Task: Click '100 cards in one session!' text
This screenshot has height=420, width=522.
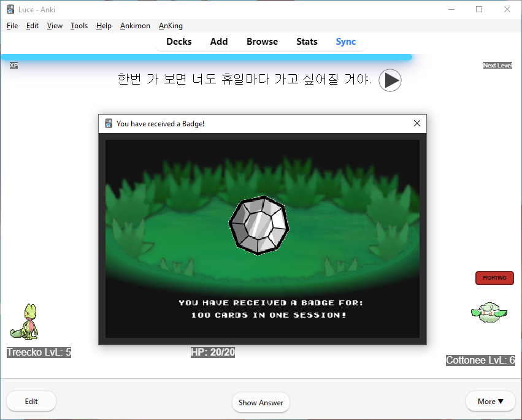Action: pos(269,315)
